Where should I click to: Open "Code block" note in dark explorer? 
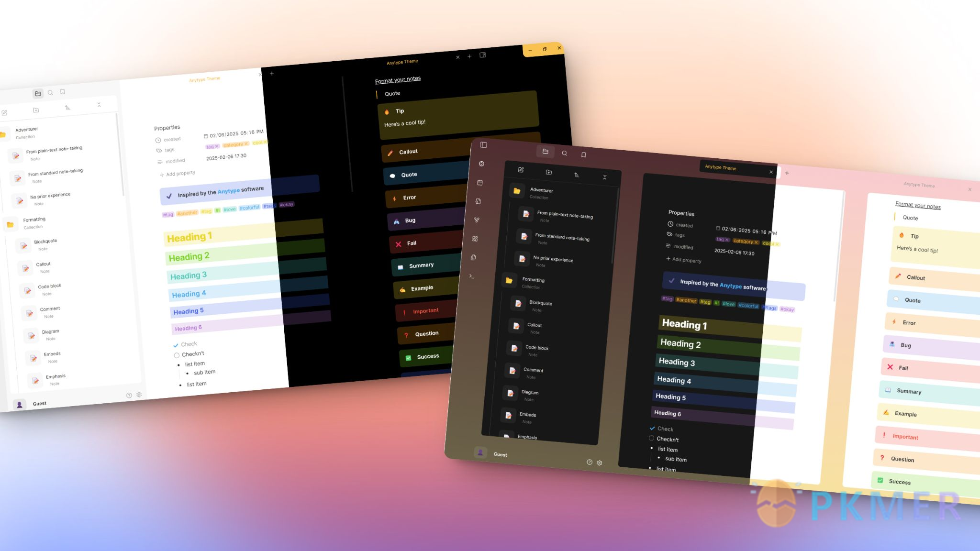(x=537, y=348)
